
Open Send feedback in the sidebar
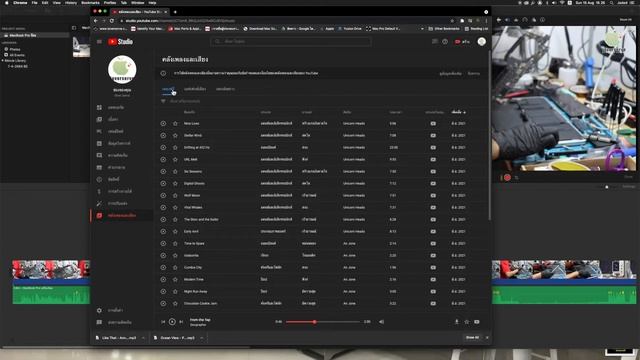122,322
